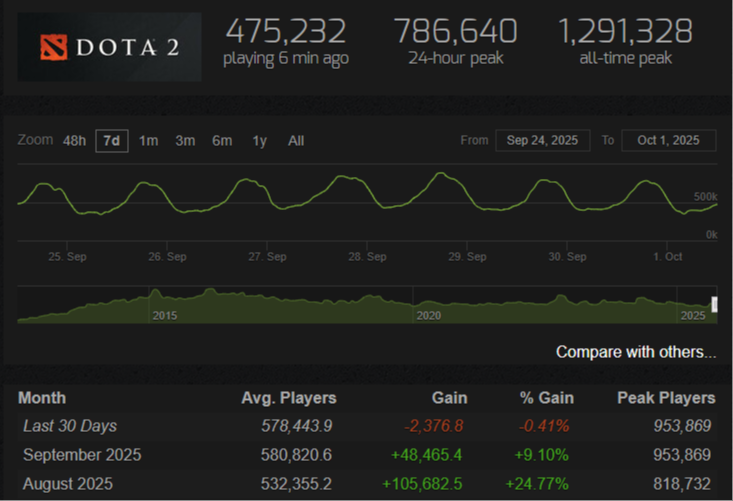Viewport: 733px width, 501px height.
Task: Click the 29. Sep axis label
Action: (x=467, y=257)
